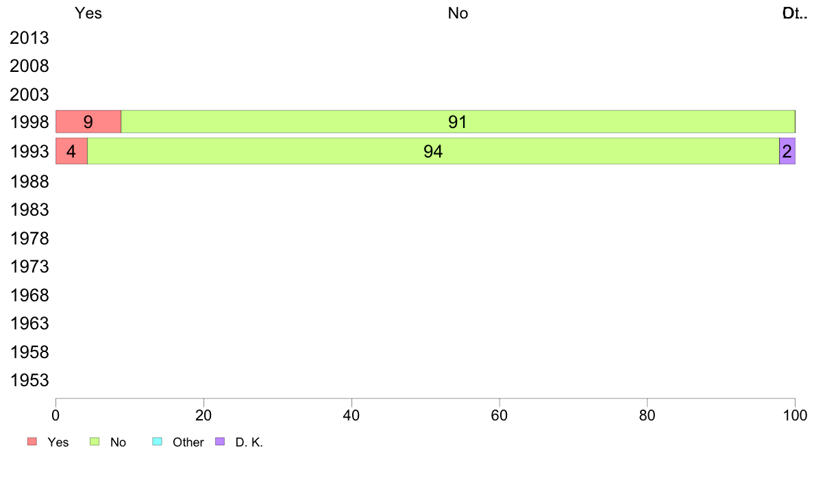Click the D. K. legend text label
The image size is (814, 504).
(x=249, y=442)
